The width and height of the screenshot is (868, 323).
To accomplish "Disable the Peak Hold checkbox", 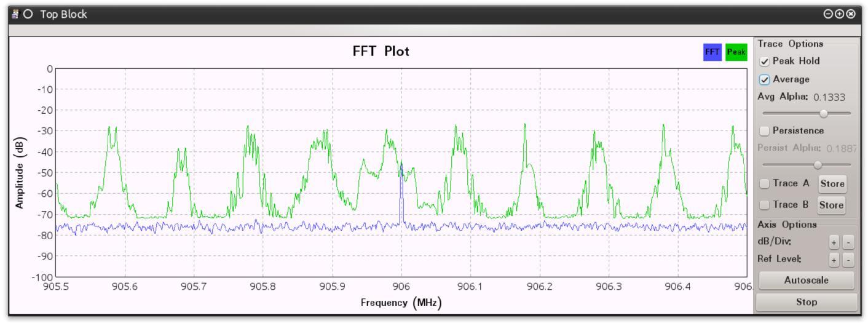I will (765, 61).
